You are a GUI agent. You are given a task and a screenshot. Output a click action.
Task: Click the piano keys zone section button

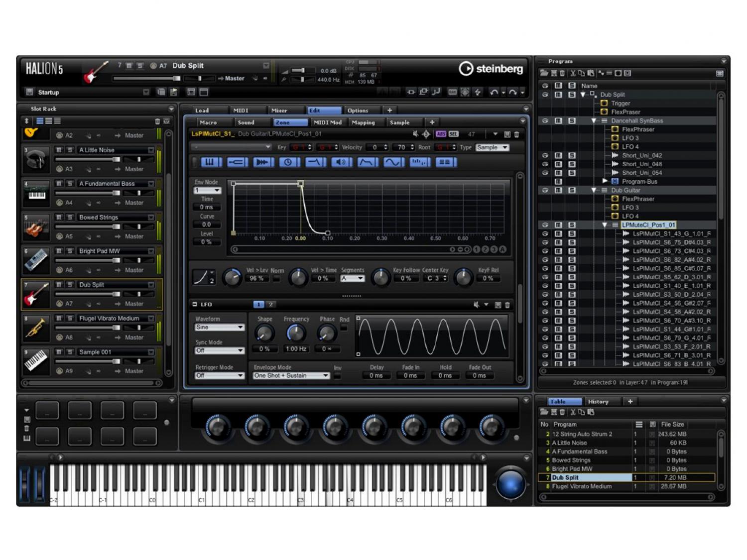[x=210, y=162]
